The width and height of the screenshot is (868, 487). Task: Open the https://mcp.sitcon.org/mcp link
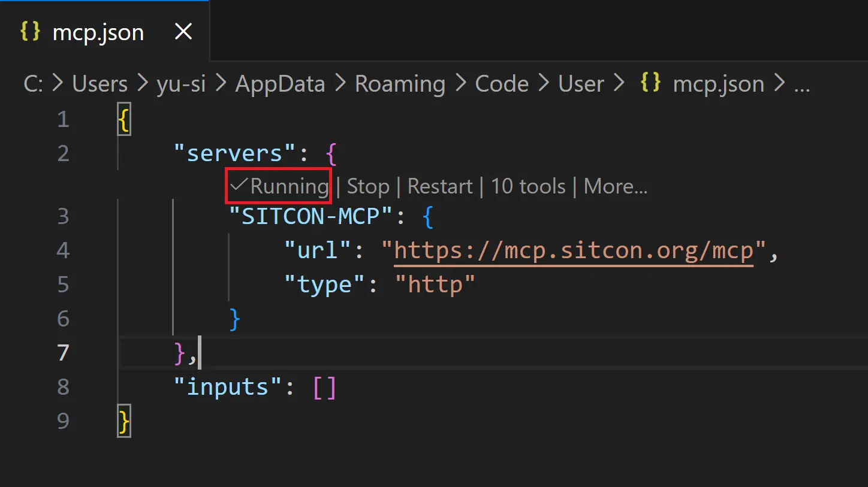pyautogui.click(x=573, y=251)
